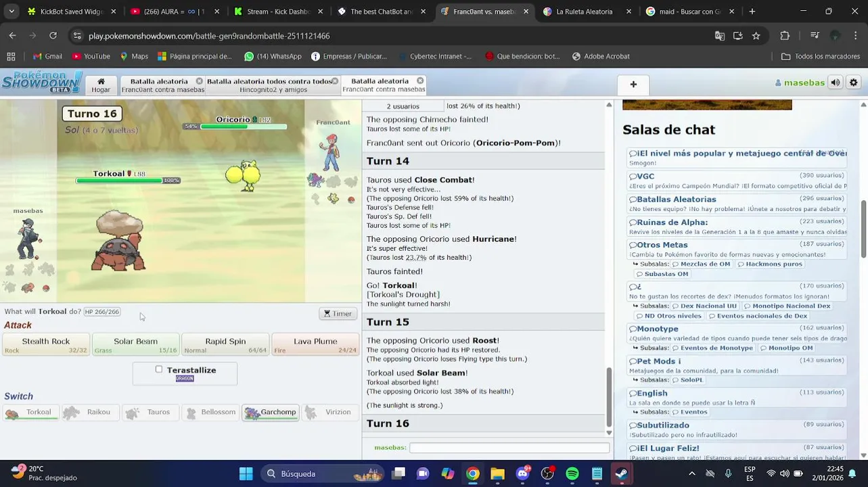Switch to Garchomp

click(271, 412)
